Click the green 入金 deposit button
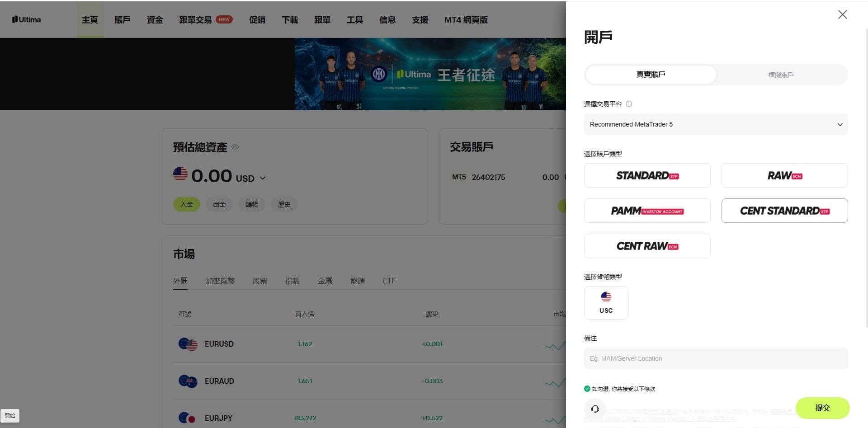Image resolution: width=868 pixels, height=428 pixels. click(187, 204)
